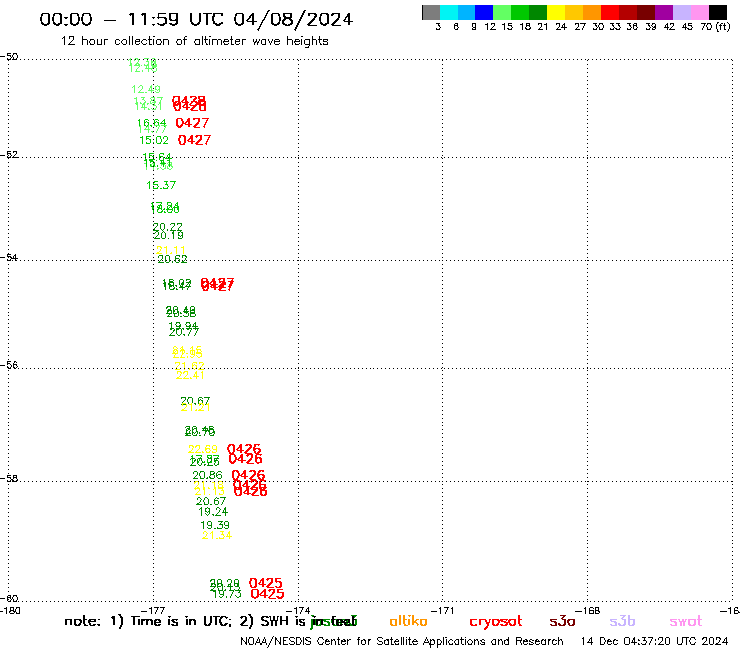The image size is (740, 650).
Task: Click the -60 latitude axis label
Action: (x=9, y=599)
